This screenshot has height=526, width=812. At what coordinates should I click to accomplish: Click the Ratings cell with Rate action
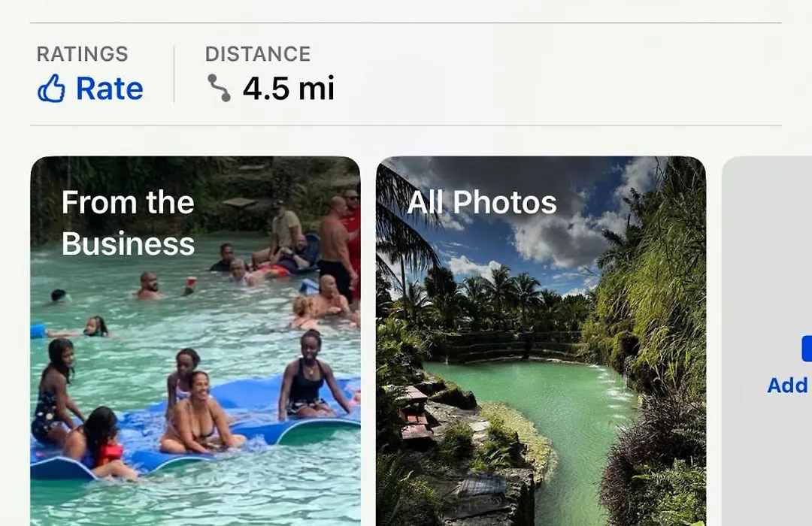coord(90,74)
